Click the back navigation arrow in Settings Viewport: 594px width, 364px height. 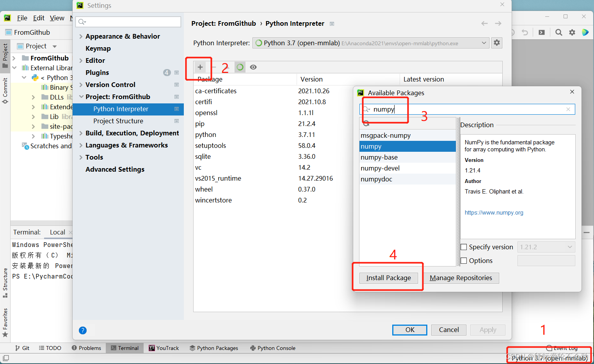[484, 23]
